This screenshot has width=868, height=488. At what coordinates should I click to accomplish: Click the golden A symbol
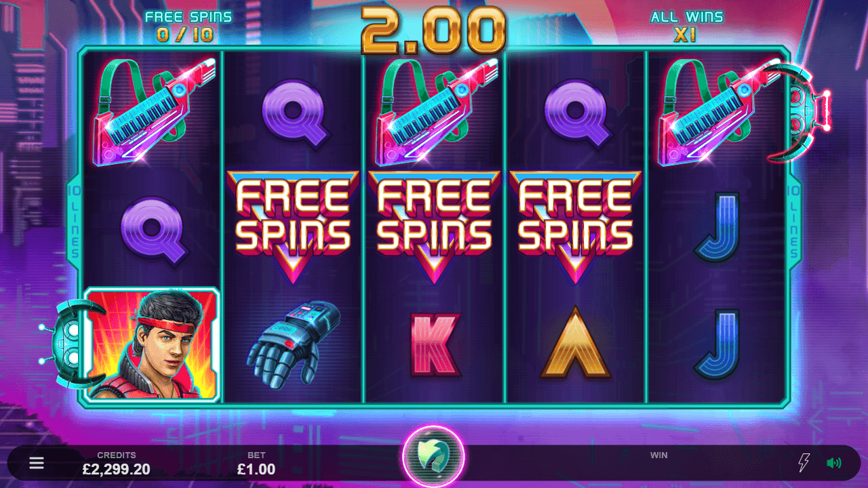pyautogui.click(x=575, y=342)
